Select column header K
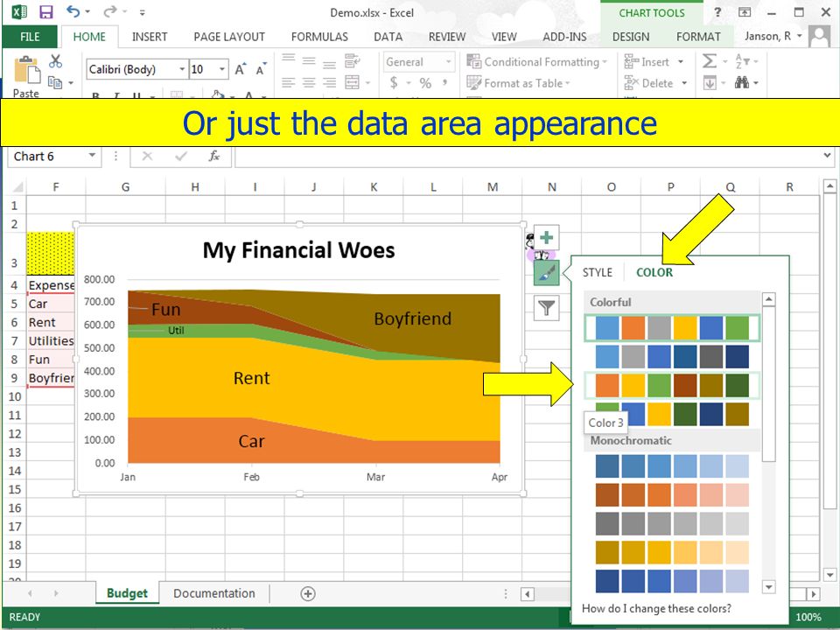The height and width of the screenshot is (630, 840). click(x=374, y=187)
